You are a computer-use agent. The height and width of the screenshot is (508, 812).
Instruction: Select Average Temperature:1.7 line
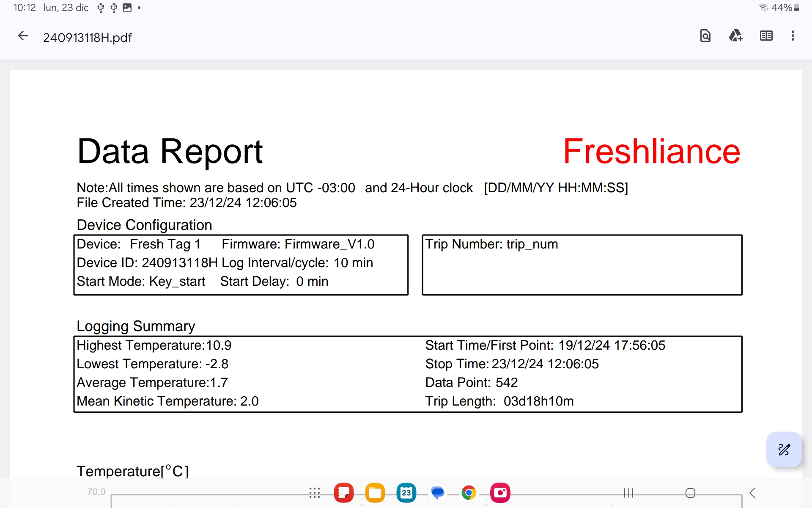tap(152, 383)
